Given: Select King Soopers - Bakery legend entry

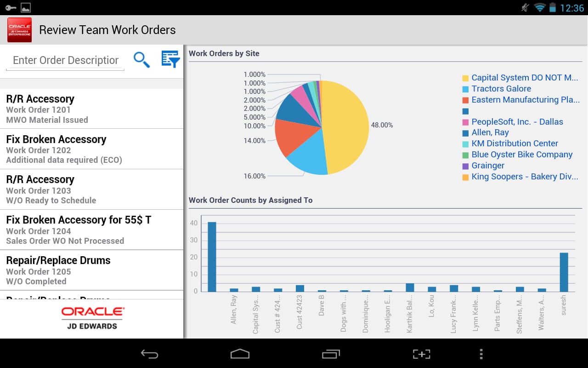Looking at the screenshot, I should (x=525, y=177).
